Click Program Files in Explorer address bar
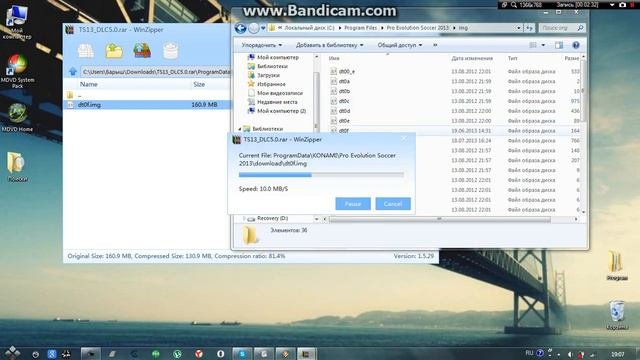The image size is (640, 360). pyautogui.click(x=360, y=28)
